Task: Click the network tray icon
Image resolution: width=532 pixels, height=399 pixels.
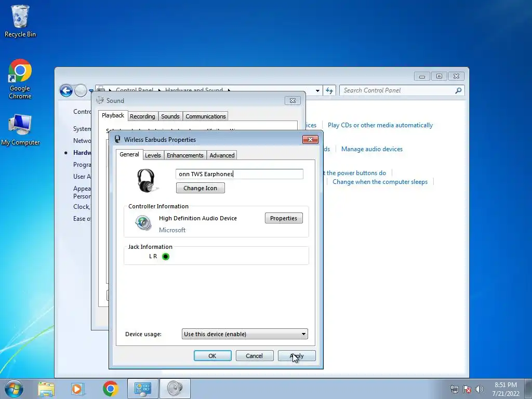Action: pyautogui.click(x=454, y=389)
